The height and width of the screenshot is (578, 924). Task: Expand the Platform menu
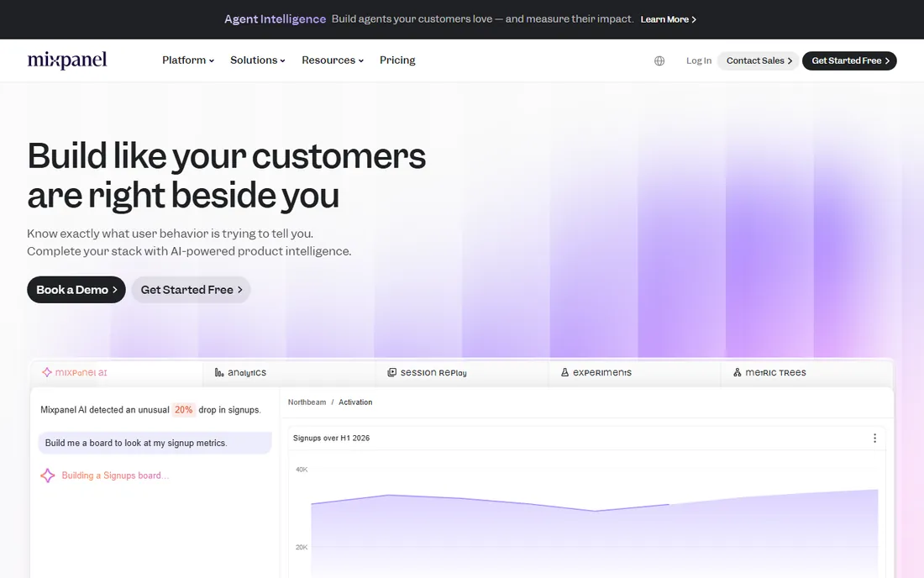click(x=188, y=60)
